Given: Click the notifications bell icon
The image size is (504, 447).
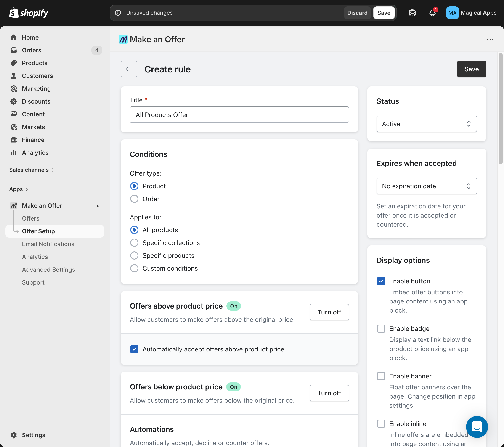Looking at the screenshot, I should pyautogui.click(x=432, y=13).
